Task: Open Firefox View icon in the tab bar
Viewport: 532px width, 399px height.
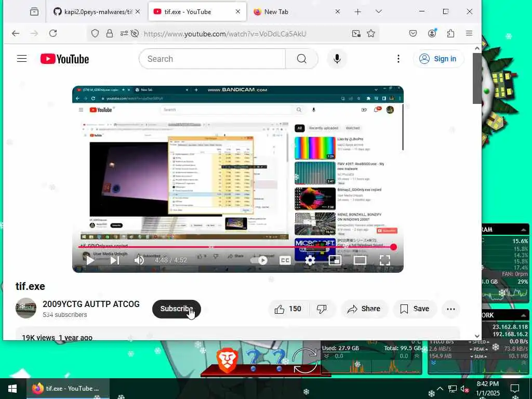Action: pyautogui.click(x=34, y=12)
